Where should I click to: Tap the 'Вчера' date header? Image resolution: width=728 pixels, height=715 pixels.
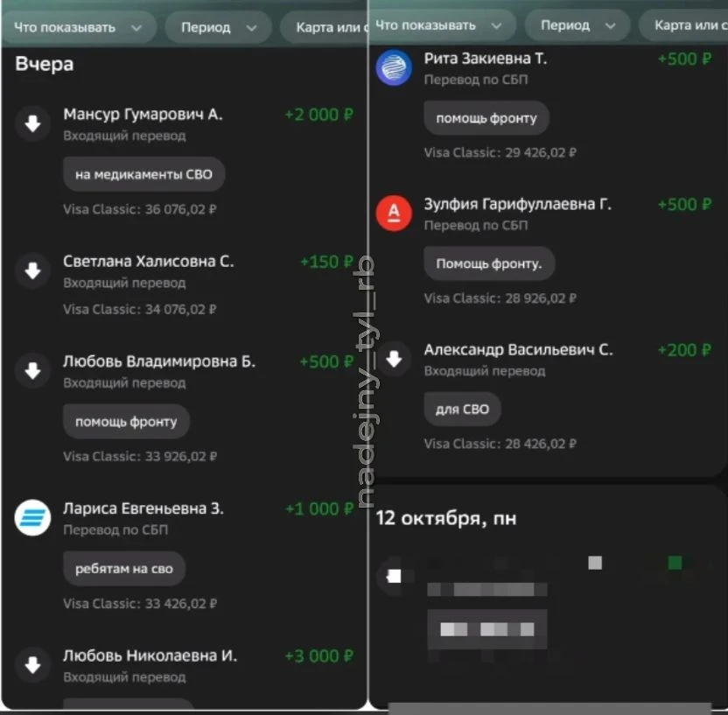click(x=44, y=64)
